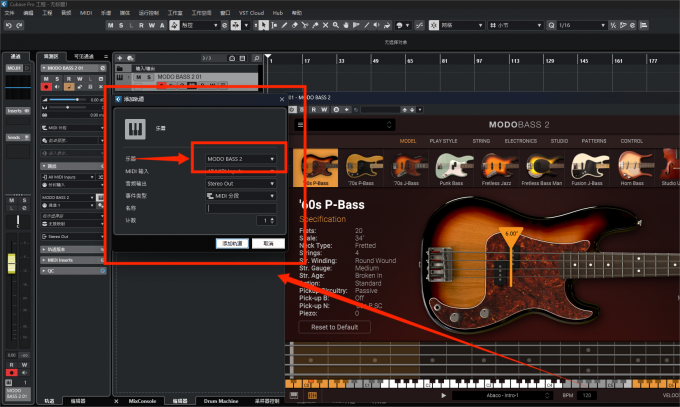Open the inspector Stereo Out output dropdown

pos(72,236)
